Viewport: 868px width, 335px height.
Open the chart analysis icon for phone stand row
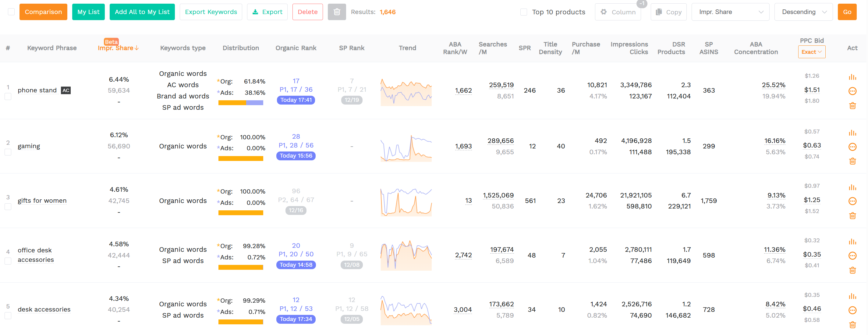point(852,77)
